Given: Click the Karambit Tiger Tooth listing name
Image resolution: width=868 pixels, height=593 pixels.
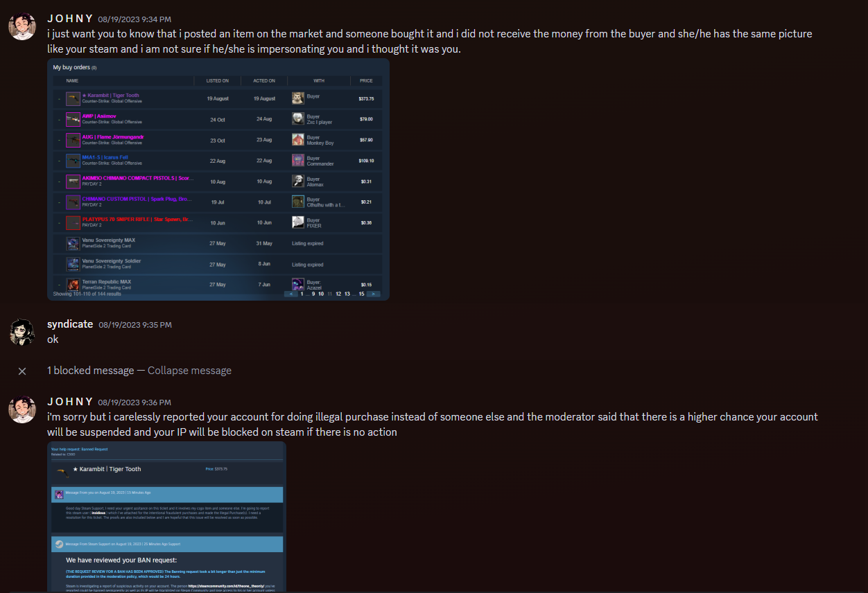Looking at the screenshot, I should pos(110,96).
